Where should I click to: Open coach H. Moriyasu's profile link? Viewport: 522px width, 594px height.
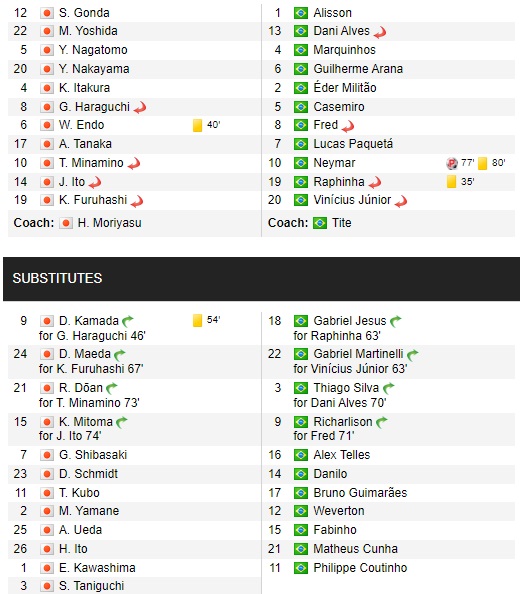pos(109,223)
